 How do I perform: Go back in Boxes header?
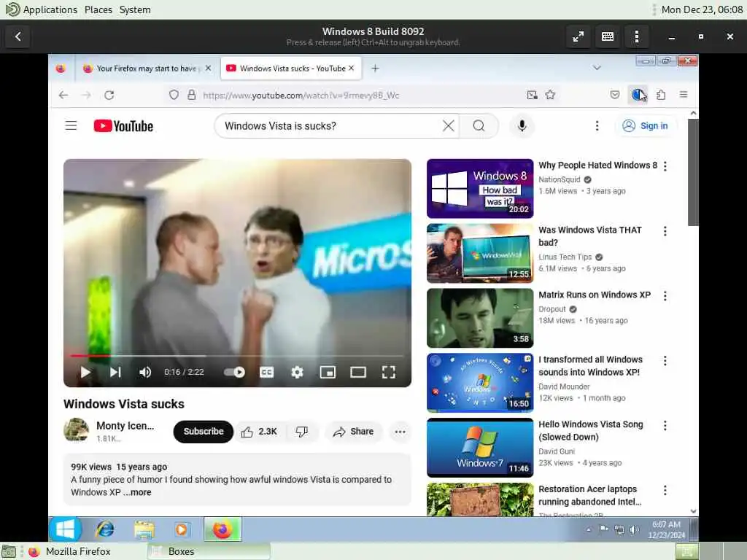click(x=18, y=36)
